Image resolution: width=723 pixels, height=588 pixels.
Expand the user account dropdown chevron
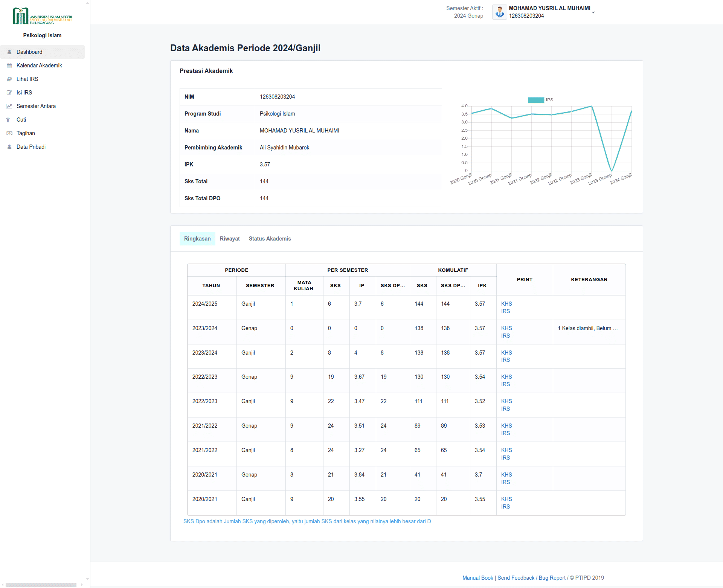593,12
